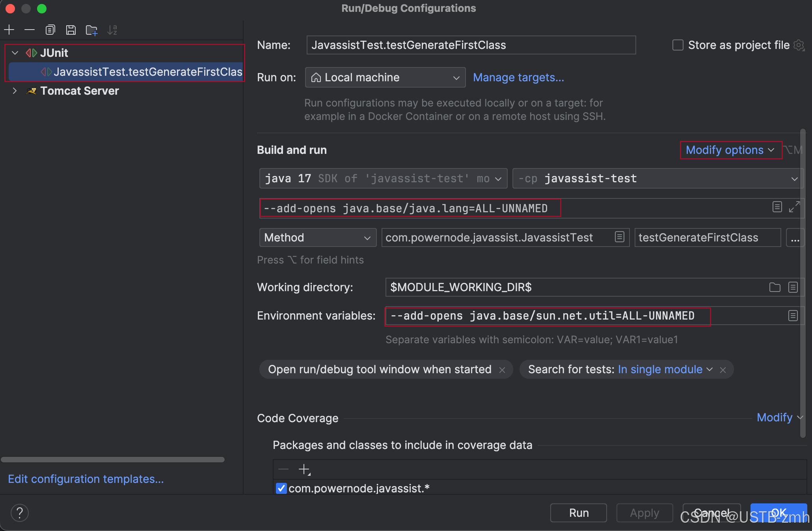
Task: Collapse the JUnit configurations node
Action: (x=15, y=53)
